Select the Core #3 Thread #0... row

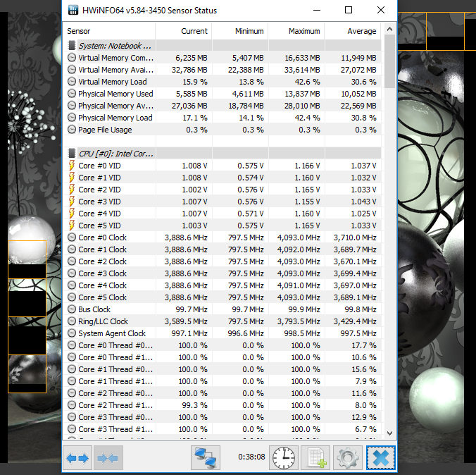coord(222,417)
